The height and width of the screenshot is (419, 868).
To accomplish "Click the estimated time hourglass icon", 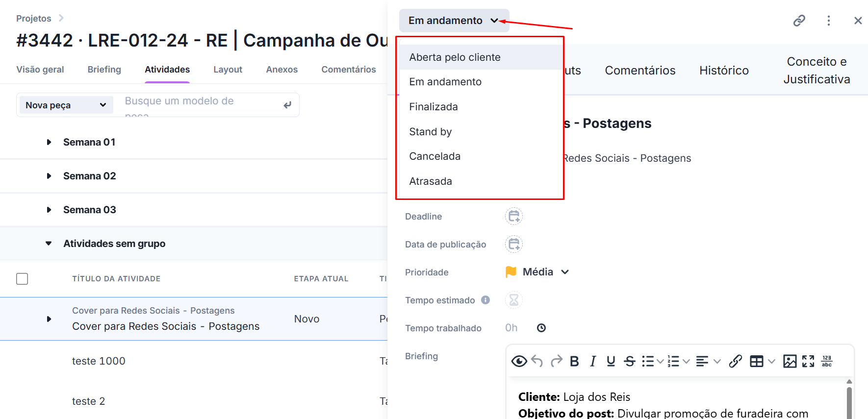I will pos(513,300).
